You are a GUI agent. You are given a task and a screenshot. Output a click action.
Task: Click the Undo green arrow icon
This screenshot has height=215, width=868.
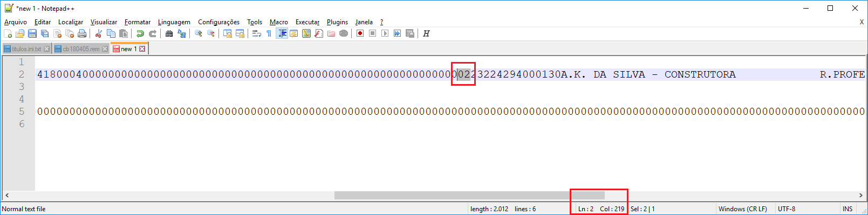tap(140, 33)
